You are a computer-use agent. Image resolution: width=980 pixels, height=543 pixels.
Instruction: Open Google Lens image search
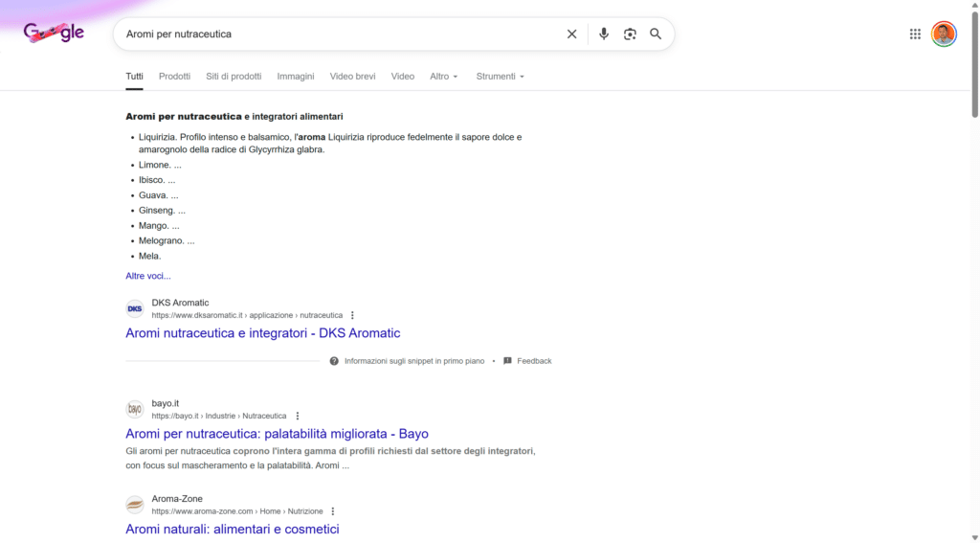click(x=630, y=34)
